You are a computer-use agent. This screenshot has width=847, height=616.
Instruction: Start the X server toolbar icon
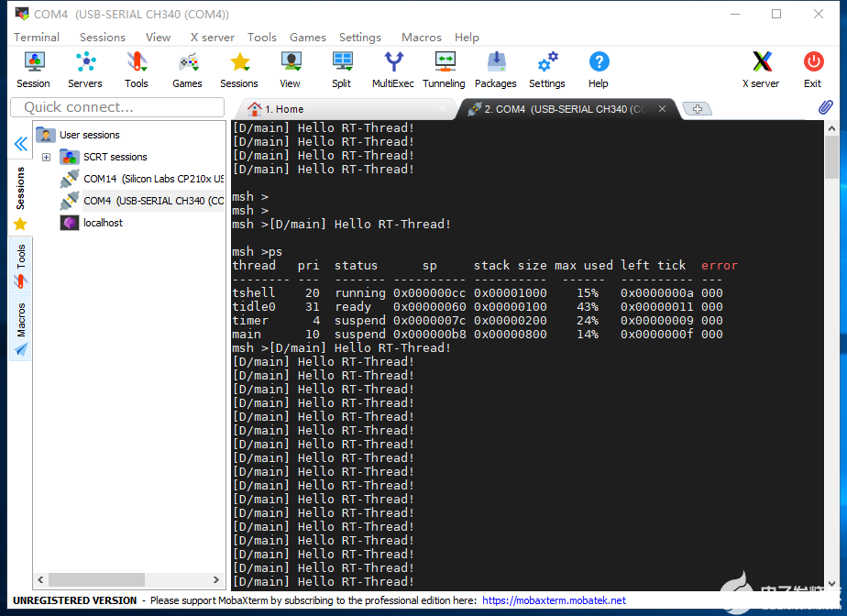761,70
